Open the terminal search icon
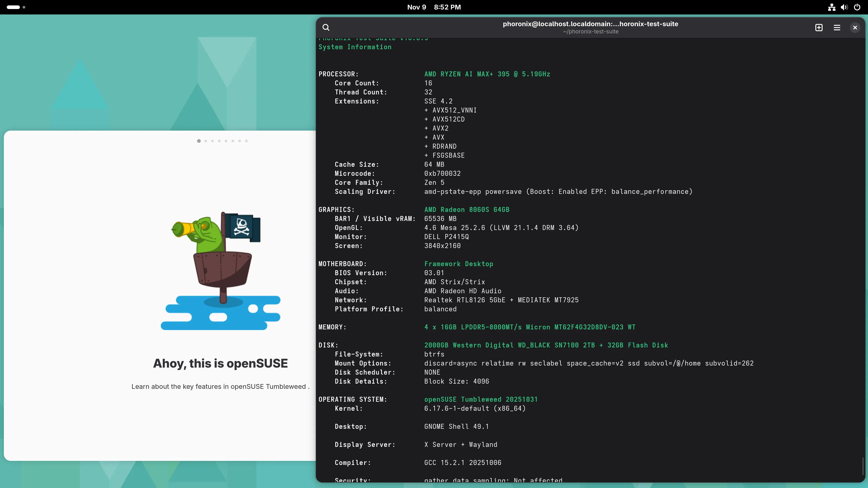The width and height of the screenshot is (868, 488). pos(326,28)
